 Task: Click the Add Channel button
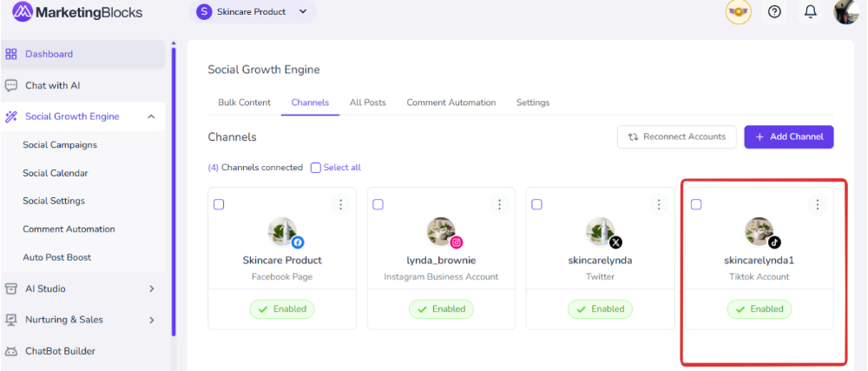point(788,136)
